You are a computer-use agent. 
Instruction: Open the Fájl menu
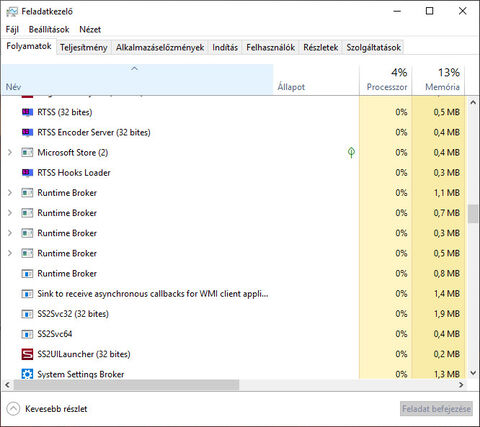coord(12,30)
